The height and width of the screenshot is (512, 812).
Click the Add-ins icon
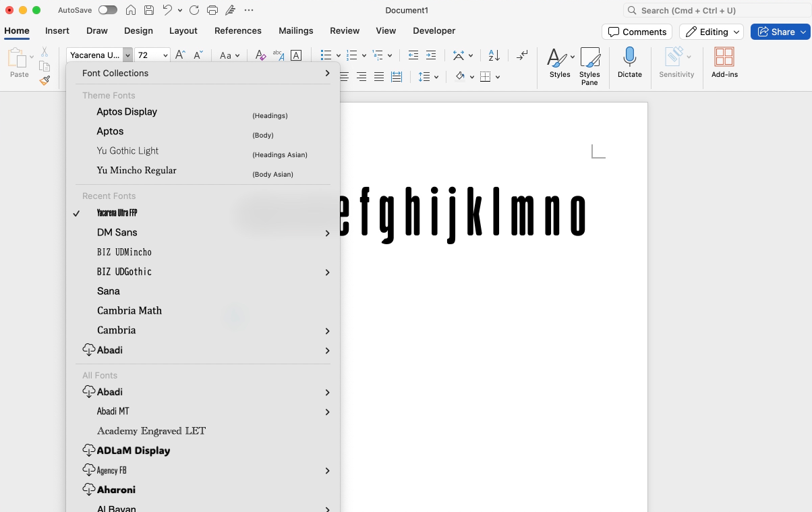(724, 58)
